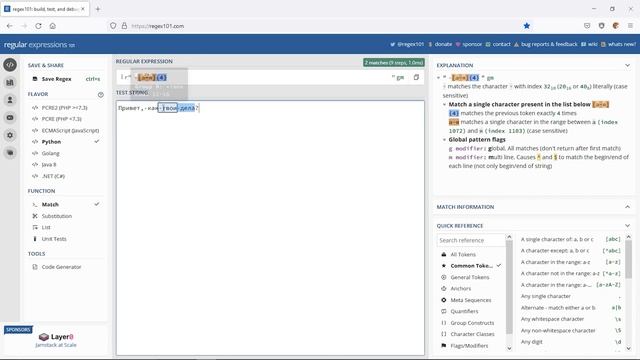Bookmark this page star icon
This screenshot has width=640, height=360.
527,26
